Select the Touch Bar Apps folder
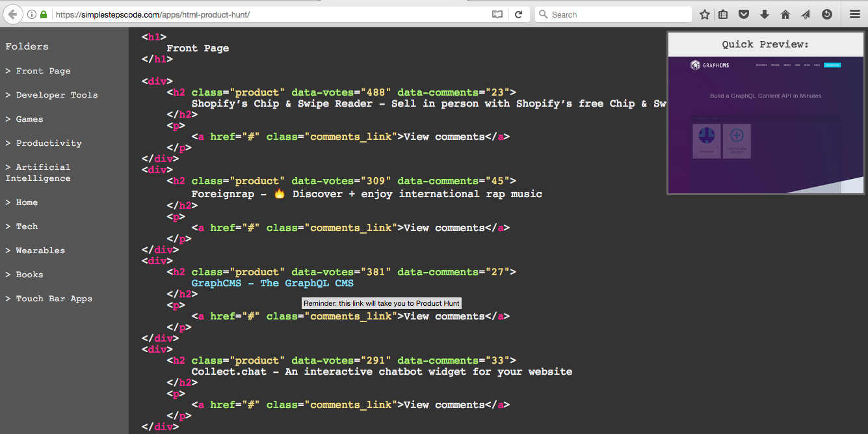 [x=54, y=298]
